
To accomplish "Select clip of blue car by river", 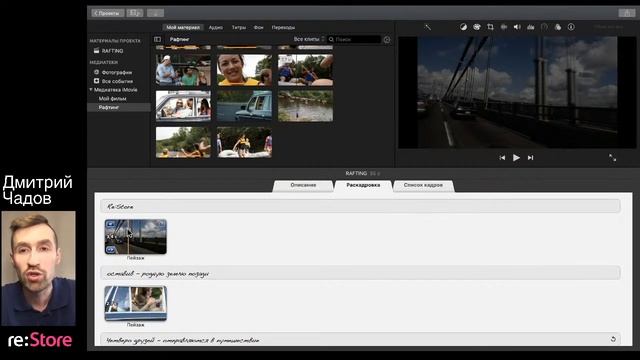I will click(244, 106).
